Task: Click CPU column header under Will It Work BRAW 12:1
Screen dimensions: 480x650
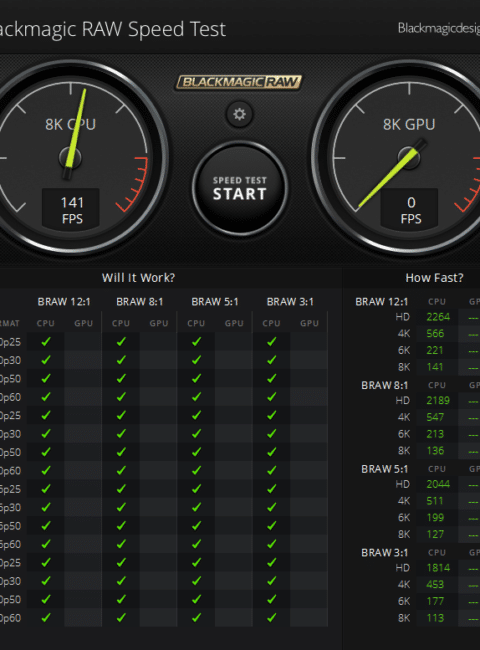Action: [x=46, y=323]
